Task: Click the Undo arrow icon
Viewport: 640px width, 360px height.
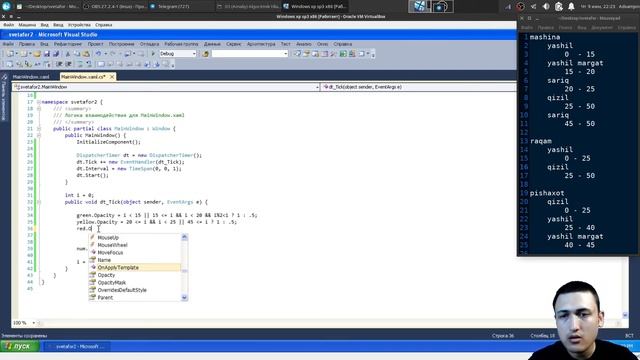Action: [98, 54]
